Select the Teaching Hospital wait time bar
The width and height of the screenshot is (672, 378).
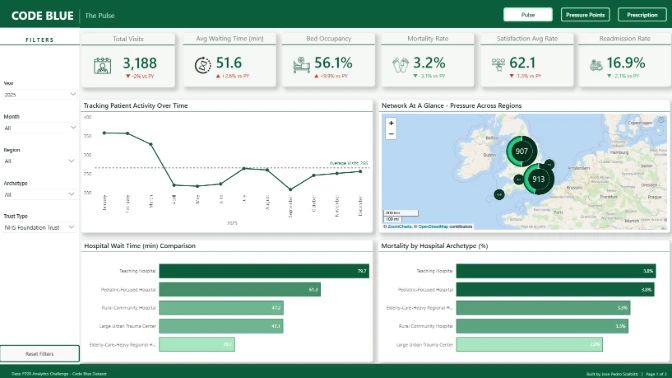pos(264,271)
